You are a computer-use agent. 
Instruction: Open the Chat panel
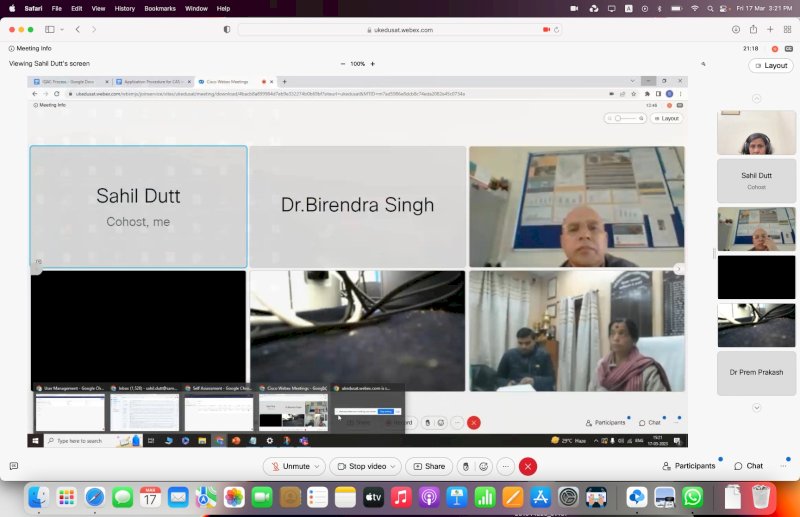[748, 466]
